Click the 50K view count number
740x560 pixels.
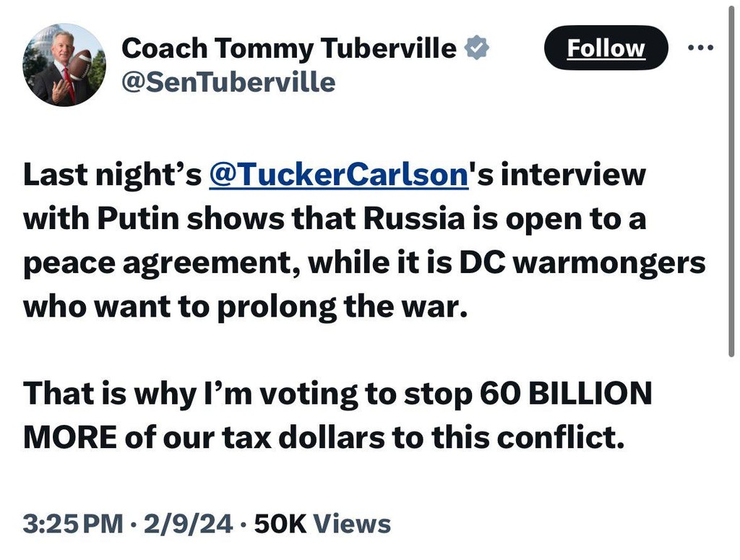[x=277, y=523]
